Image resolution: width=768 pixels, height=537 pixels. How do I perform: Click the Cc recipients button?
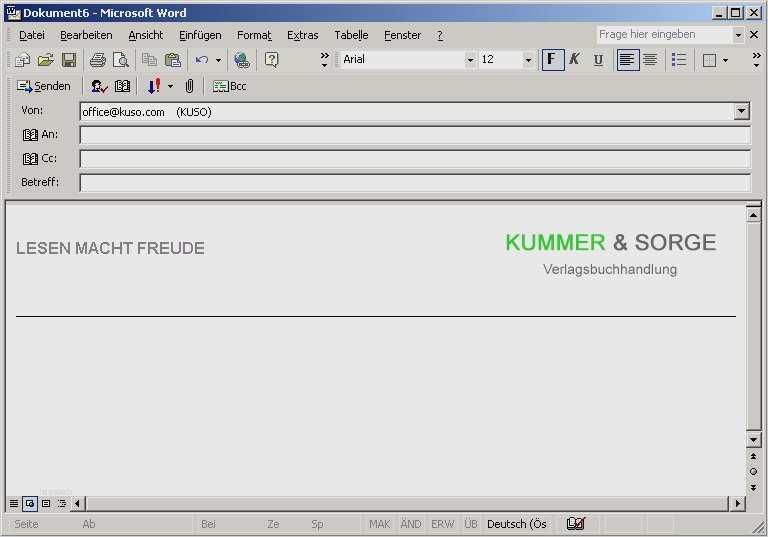pos(40,159)
